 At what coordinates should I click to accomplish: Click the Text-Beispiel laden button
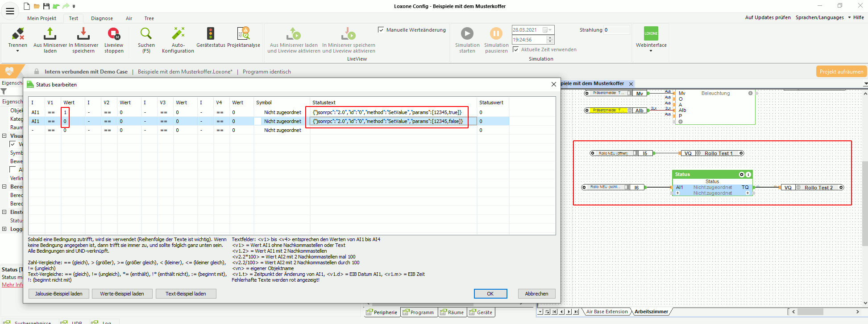(186, 294)
